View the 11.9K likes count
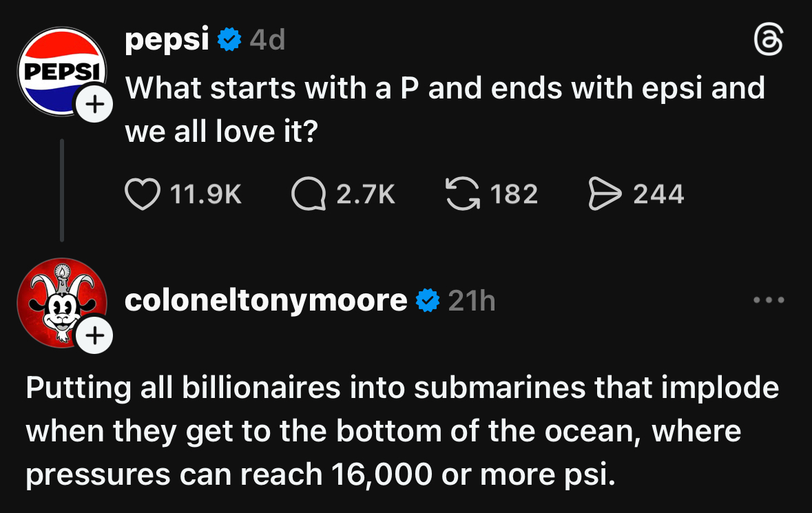 click(205, 194)
